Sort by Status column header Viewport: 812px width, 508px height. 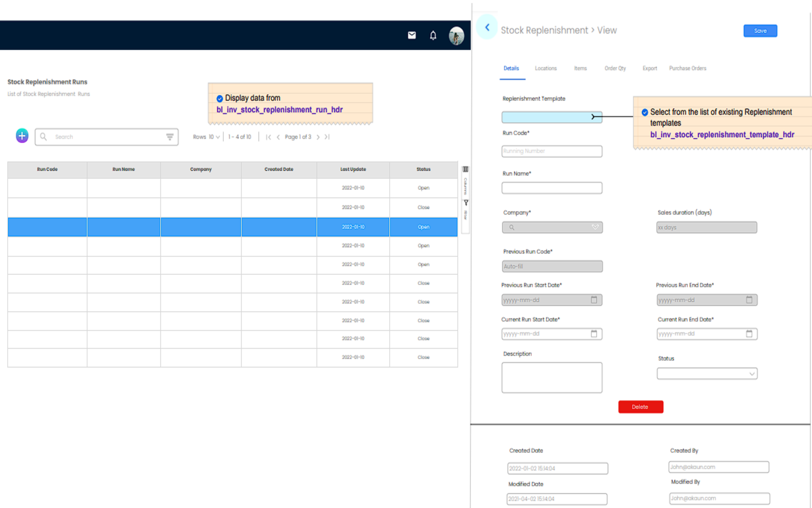click(423, 169)
